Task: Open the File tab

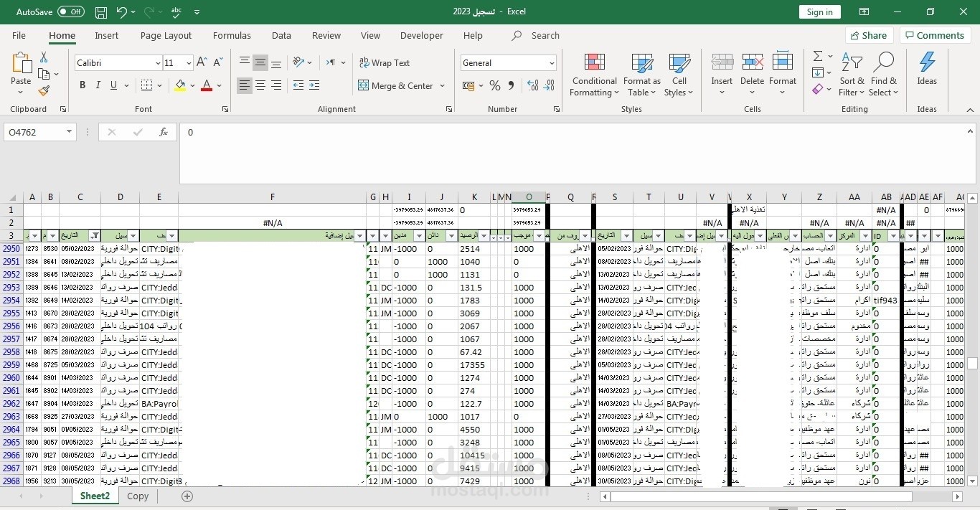Action: 19,35
